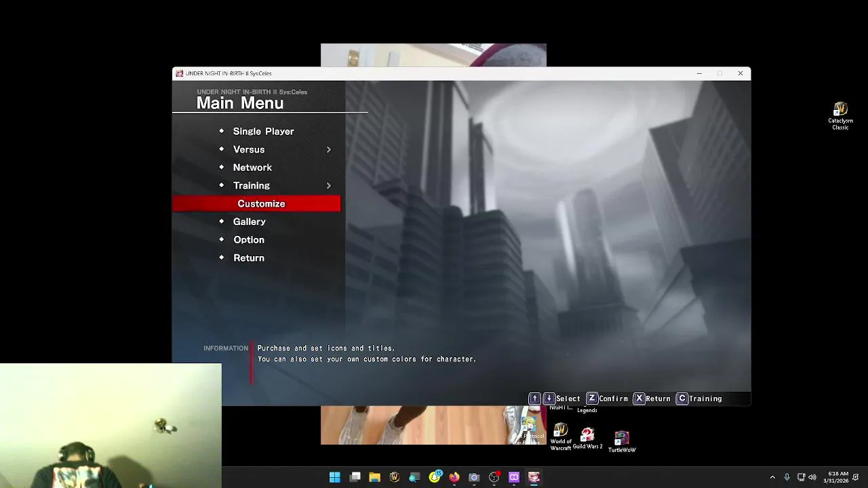Switch to Under Night In-Birth taskbar icon
The image size is (868, 488).
click(534, 477)
